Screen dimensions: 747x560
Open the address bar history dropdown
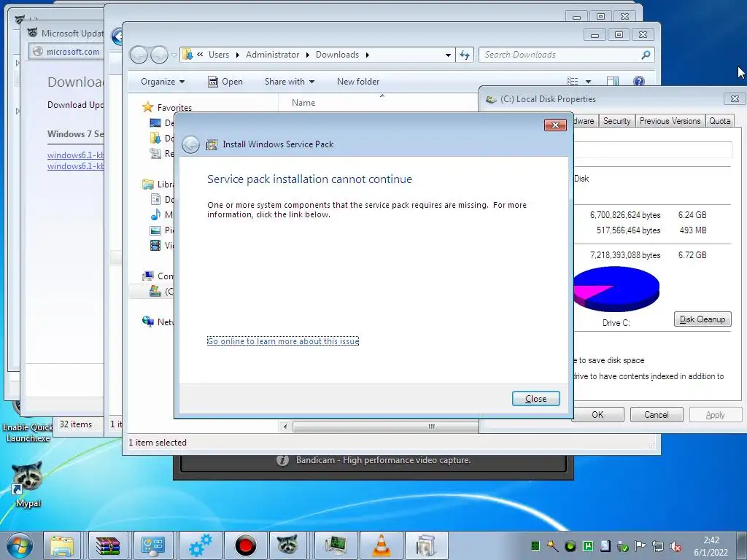point(448,55)
